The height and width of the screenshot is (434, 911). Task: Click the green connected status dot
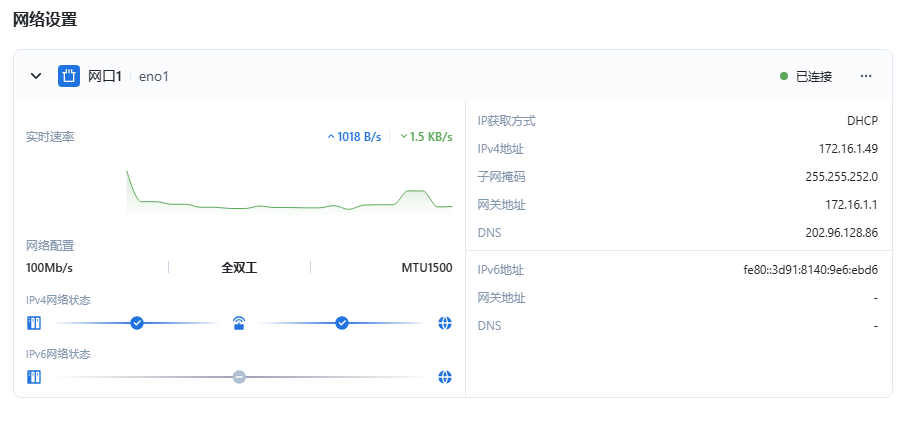(784, 76)
